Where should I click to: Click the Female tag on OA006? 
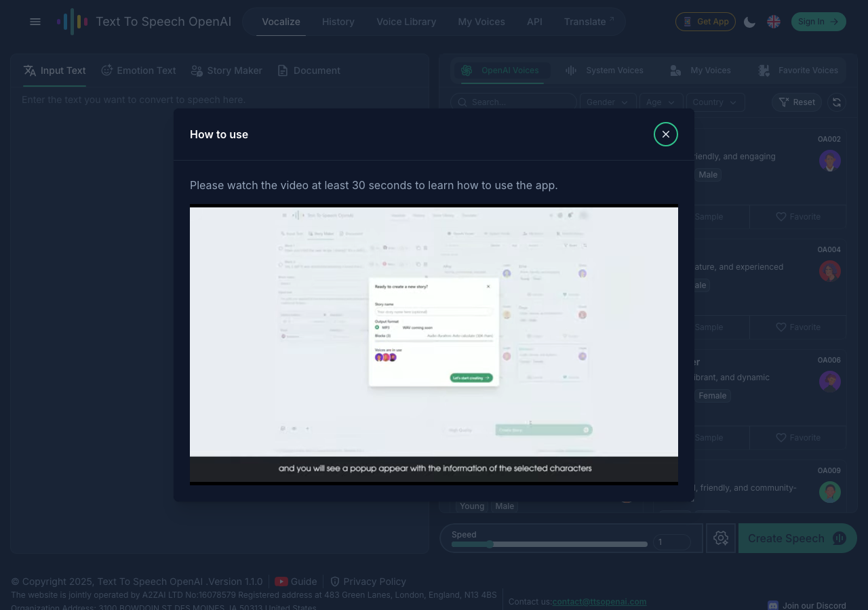[712, 396]
